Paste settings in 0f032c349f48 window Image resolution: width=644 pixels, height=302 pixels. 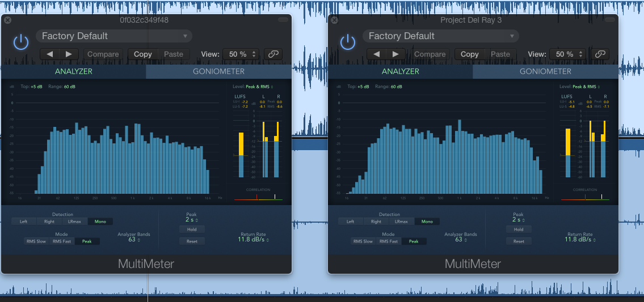(x=174, y=54)
